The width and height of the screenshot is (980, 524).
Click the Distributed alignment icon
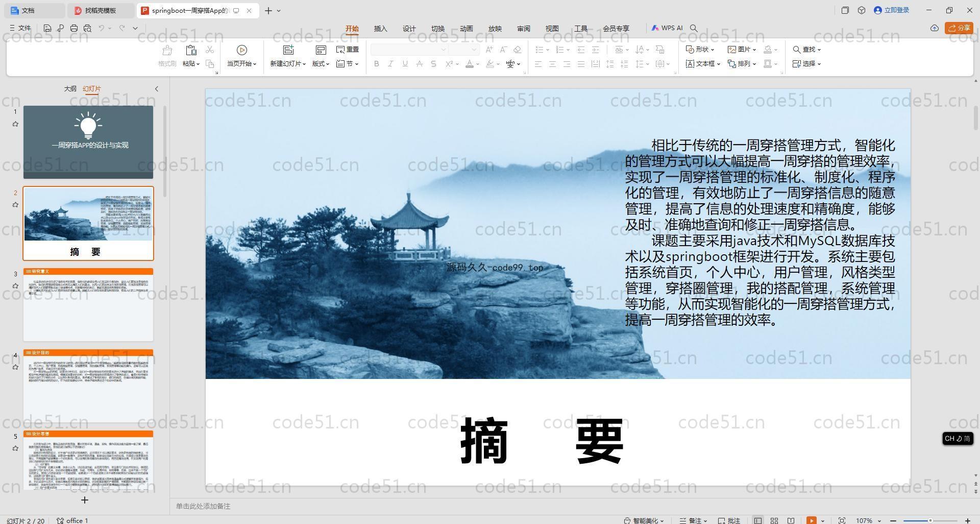(595, 64)
